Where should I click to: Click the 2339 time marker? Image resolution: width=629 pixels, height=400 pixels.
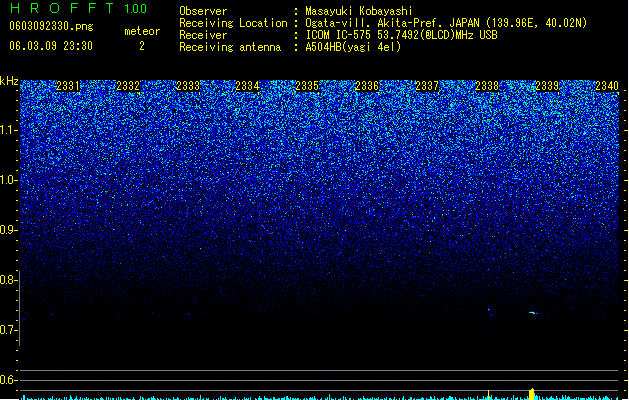pyautogui.click(x=547, y=86)
